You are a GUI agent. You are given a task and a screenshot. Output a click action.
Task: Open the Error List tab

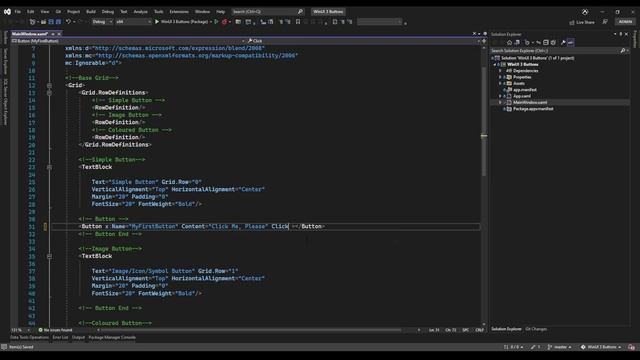pyautogui.click(x=60, y=338)
